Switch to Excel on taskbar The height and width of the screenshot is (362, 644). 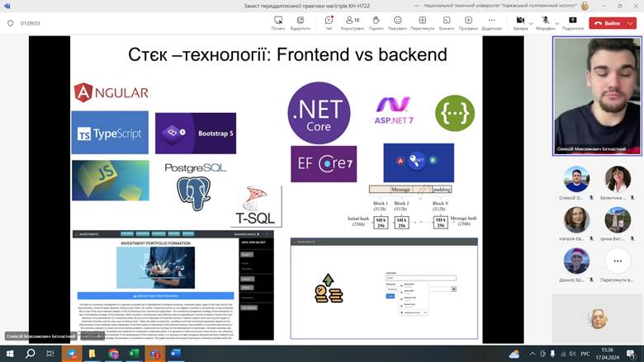(134, 354)
